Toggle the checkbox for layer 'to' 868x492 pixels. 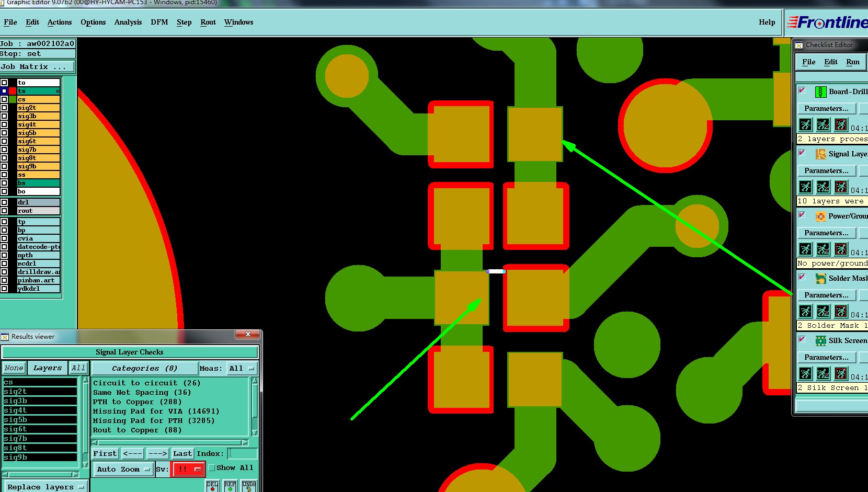(x=4, y=83)
